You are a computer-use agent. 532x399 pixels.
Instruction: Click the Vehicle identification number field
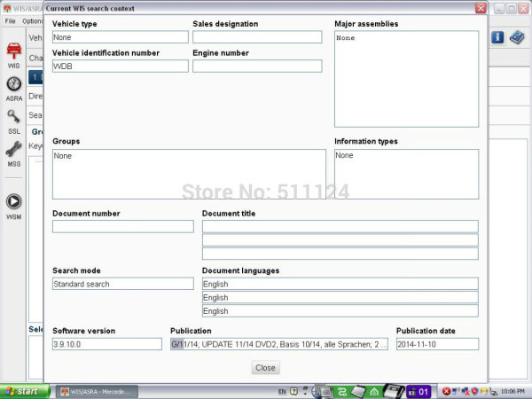click(x=121, y=66)
